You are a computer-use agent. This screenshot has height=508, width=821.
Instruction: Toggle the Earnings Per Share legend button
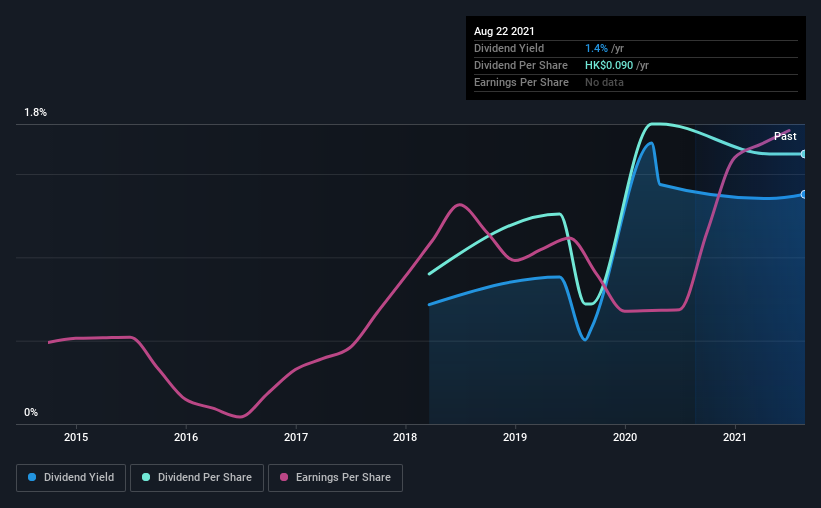coord(335,478)
